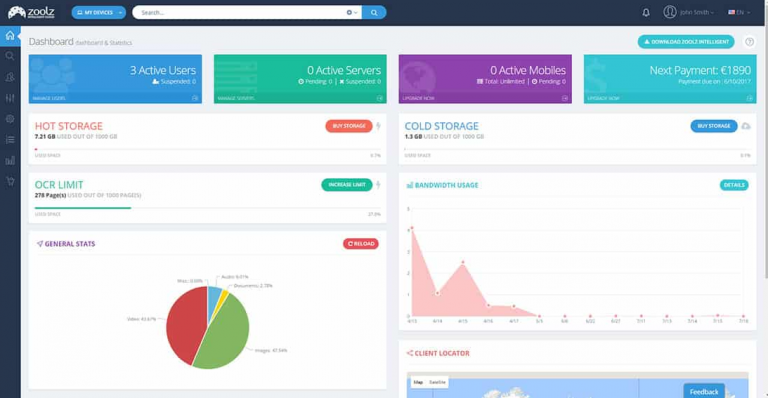768x398 pixels.
Task: Click the Download Zoolz Intelligent button
Action: pyautogui.click(x=686, y=42)
